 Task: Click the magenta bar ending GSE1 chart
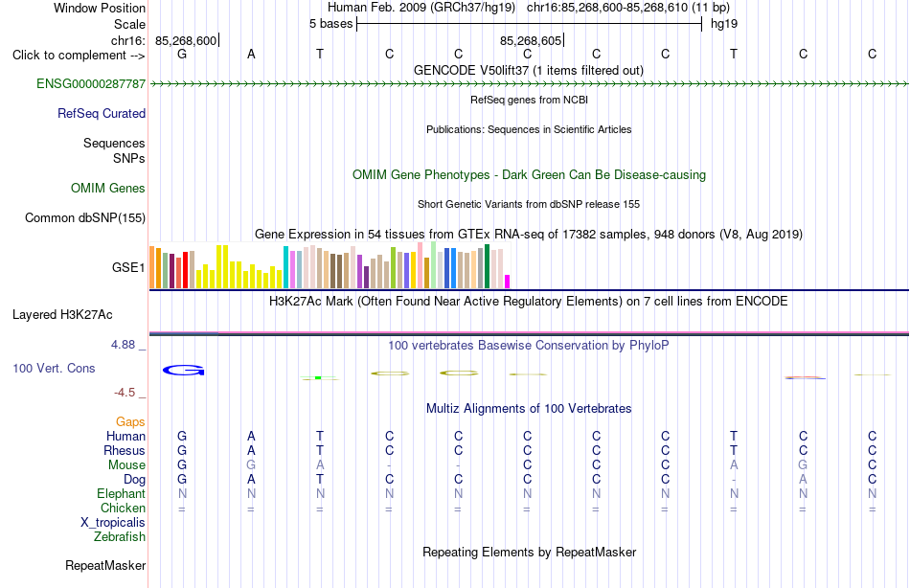coord(508,282)
